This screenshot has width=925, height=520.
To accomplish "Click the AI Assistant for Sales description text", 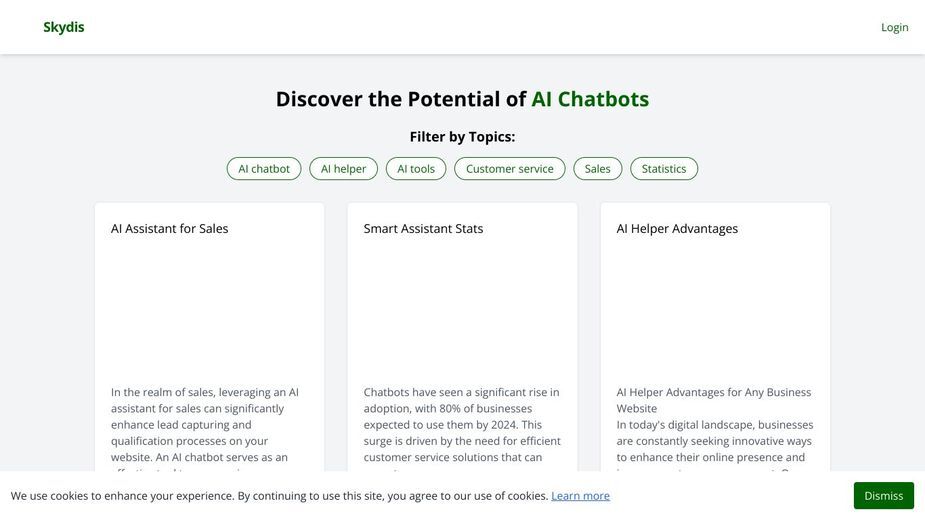I will [206, 427].
